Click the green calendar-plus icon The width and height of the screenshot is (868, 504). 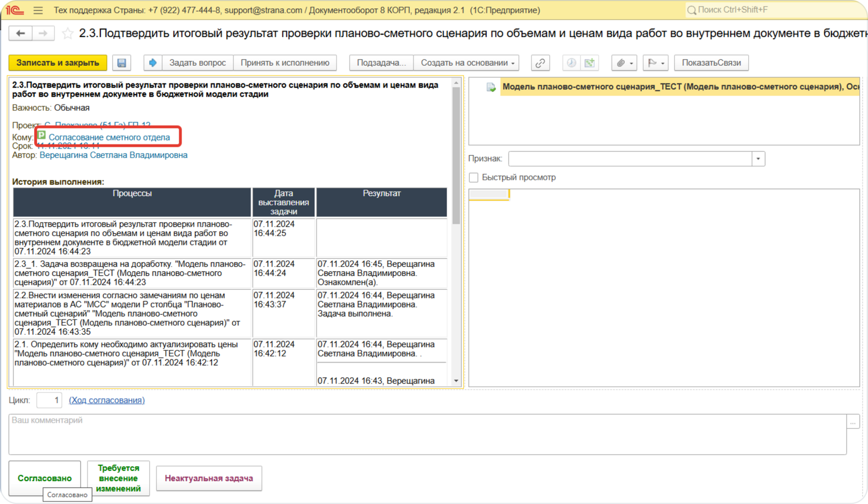tap(589, 63)
